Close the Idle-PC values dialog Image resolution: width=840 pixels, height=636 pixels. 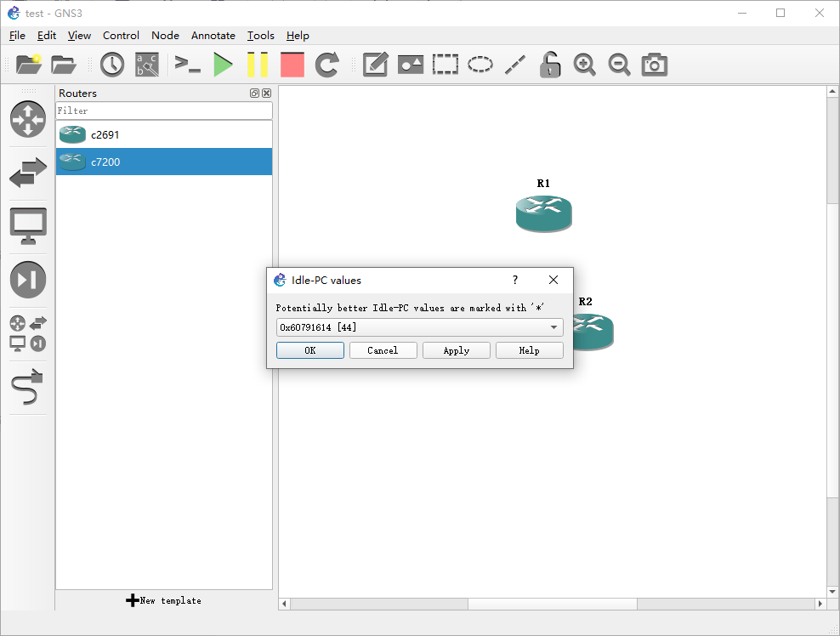[x=553, y=280]
